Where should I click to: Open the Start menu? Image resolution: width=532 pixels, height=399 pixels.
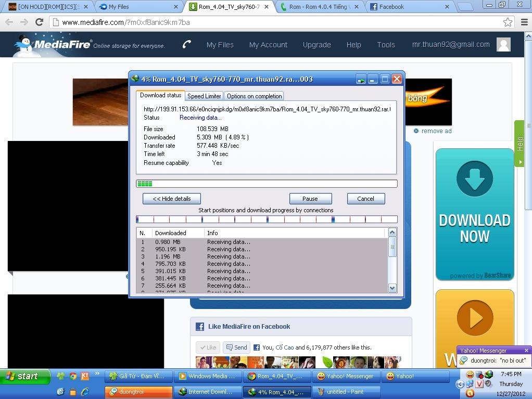coord(25,376)
